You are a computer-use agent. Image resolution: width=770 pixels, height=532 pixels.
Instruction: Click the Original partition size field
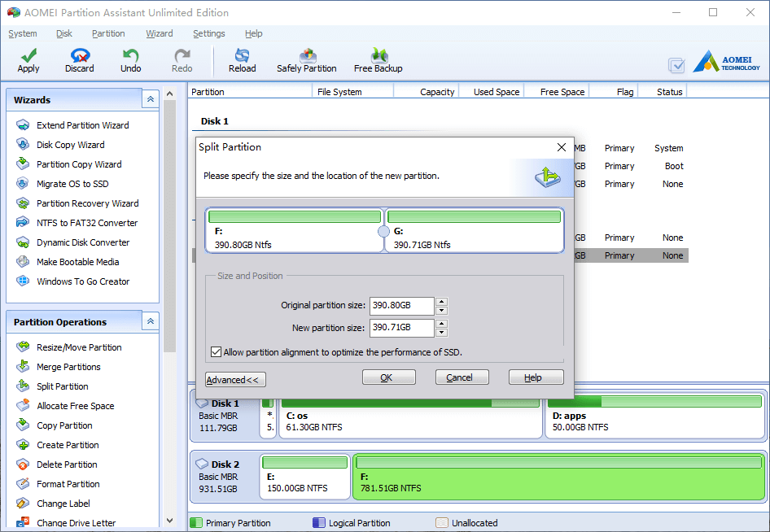pyautogui.click(x=402, y=306)
